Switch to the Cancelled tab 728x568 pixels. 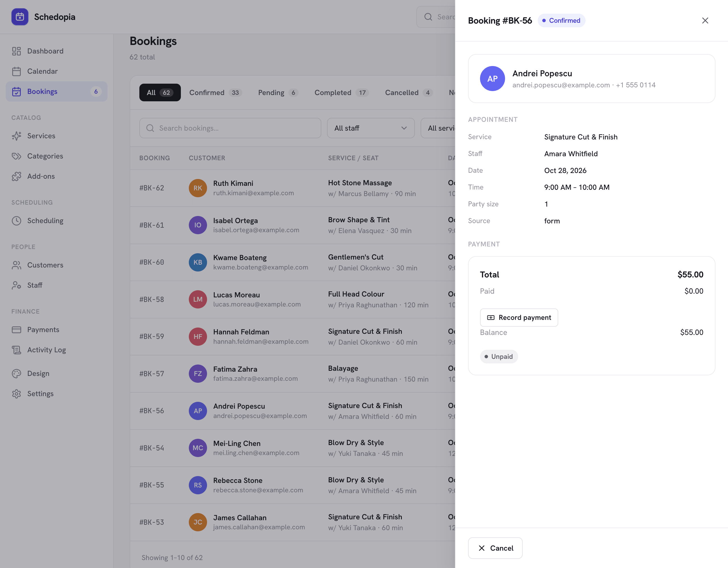point(409,92)
